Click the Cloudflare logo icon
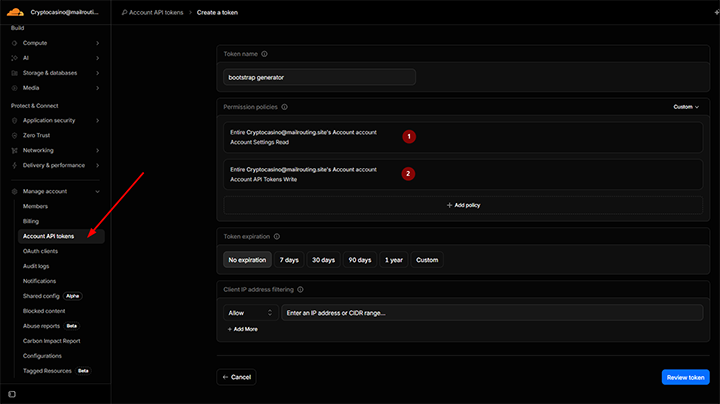 16,12
